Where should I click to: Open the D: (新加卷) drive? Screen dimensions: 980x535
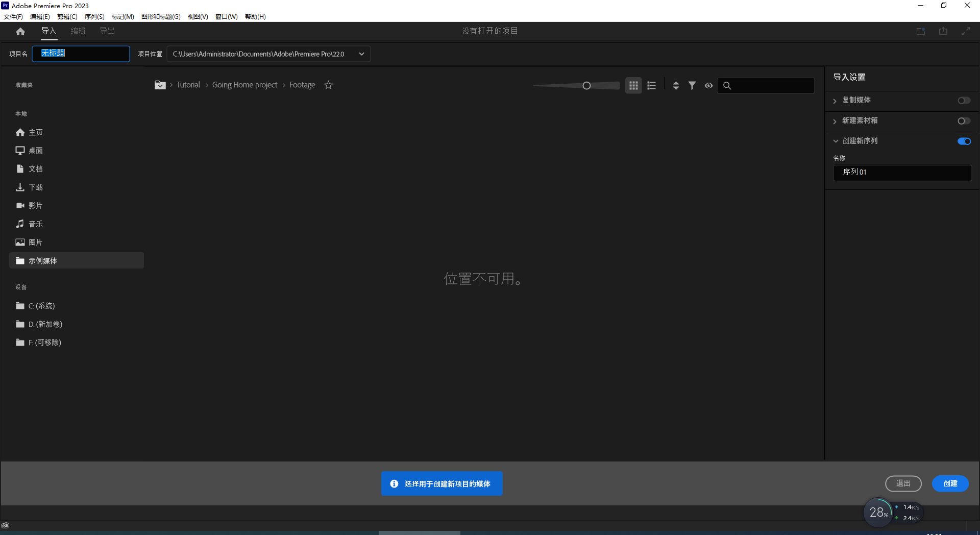pos(77,324)
